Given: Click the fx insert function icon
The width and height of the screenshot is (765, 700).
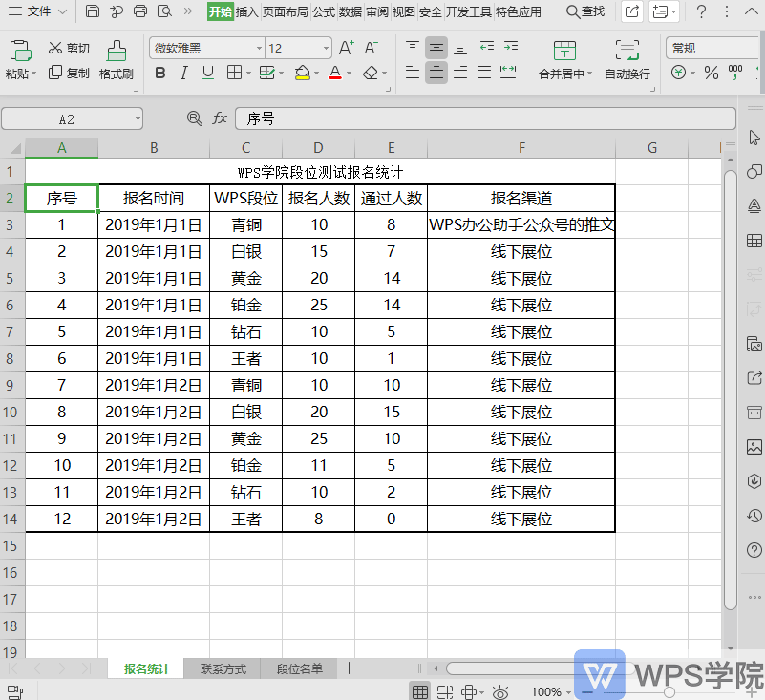Looking at the screenshot, I should 220,118.
